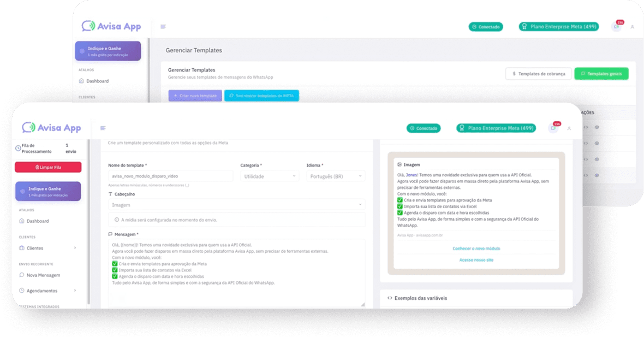Click the Plano Enterprise Meta (499) badge in the front window
The image size is (644, 337).
point(496,128)
